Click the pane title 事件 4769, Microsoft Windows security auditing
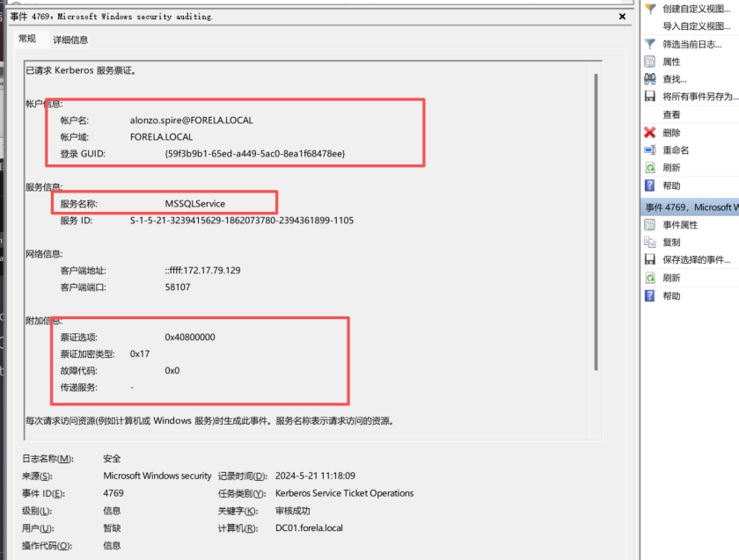This screenshot has width=739, height=560. pyautogui.click(x=111, y=17)
